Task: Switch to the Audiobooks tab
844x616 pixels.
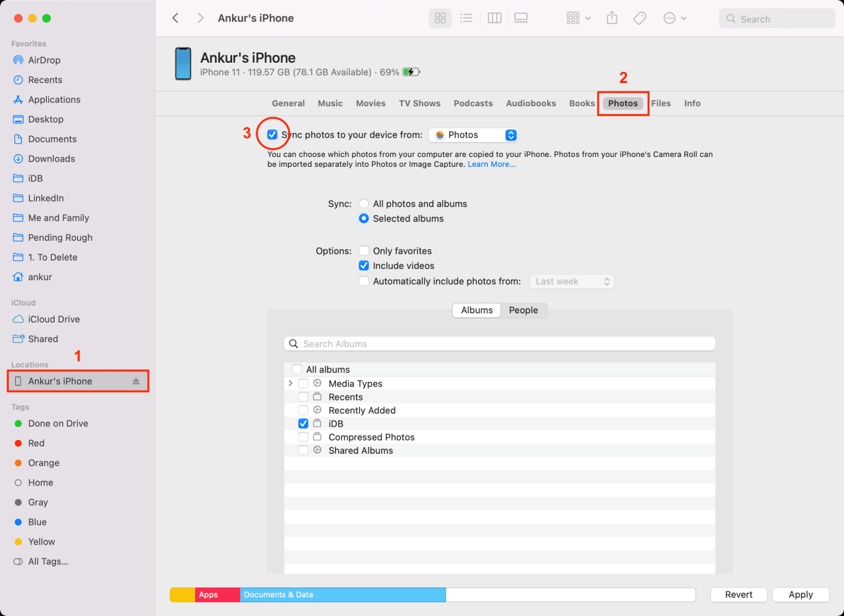Action: [531, 104]
